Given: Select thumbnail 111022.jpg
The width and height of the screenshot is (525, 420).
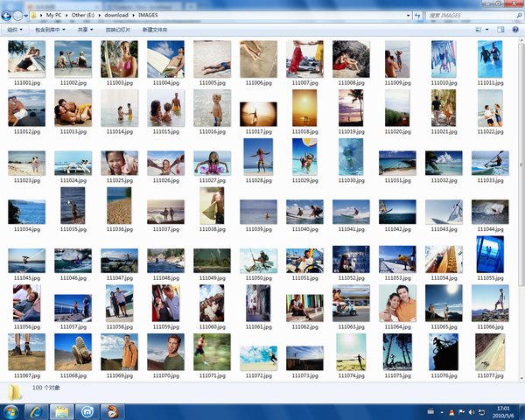Looking at the screenshot, I should 490,108.
